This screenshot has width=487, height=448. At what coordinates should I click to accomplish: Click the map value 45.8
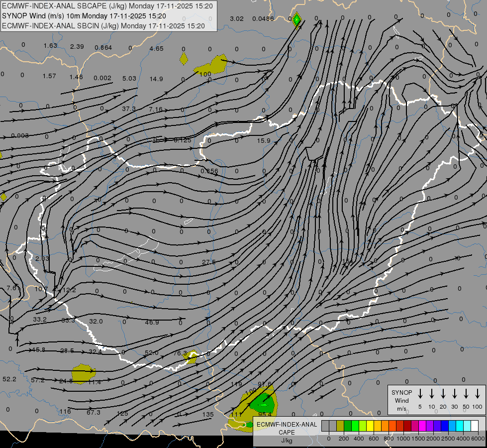coord(38,350)
